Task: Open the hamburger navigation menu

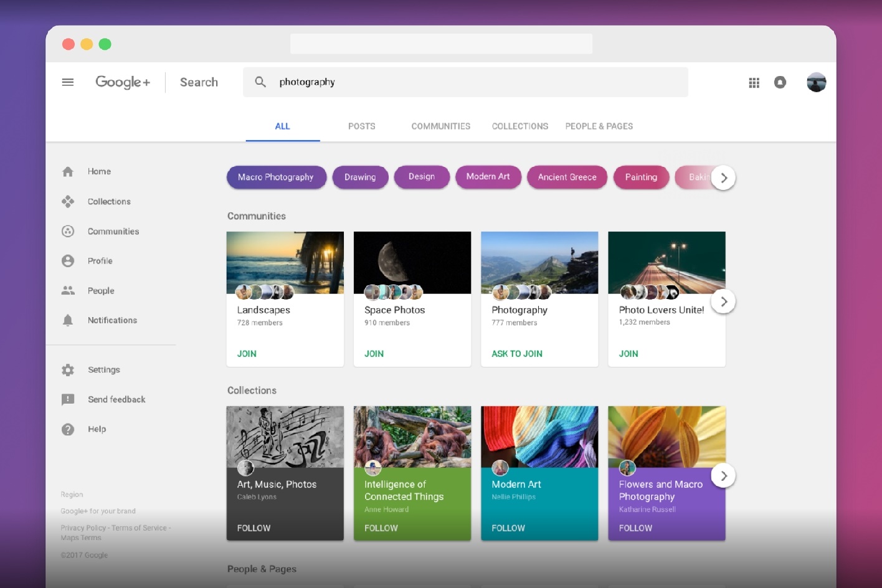Action: click(x=67, y=82)
